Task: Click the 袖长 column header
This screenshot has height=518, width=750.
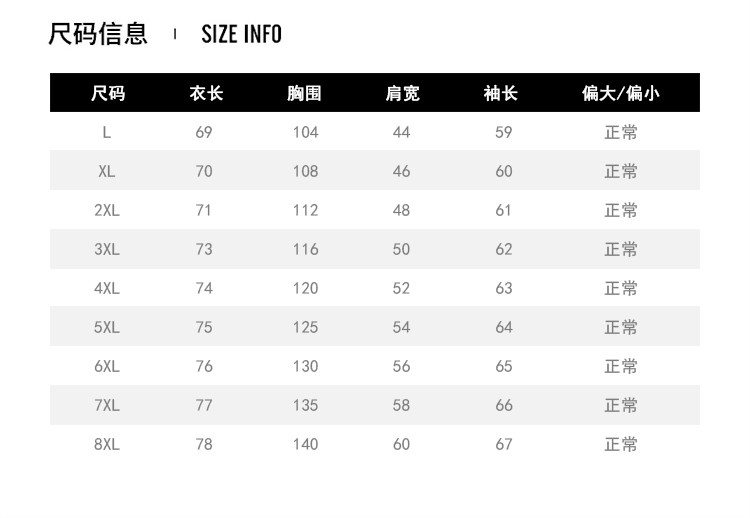Action: pos(501,94)
